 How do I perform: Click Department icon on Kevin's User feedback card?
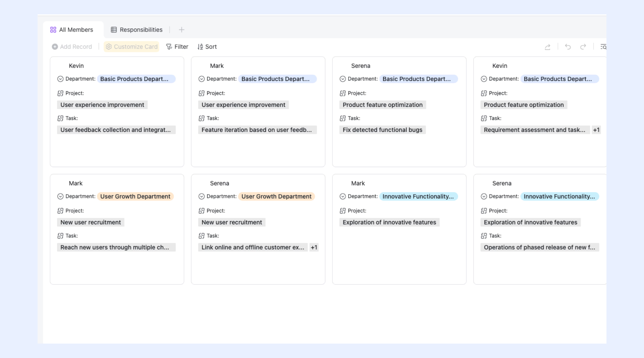[60, 79]
